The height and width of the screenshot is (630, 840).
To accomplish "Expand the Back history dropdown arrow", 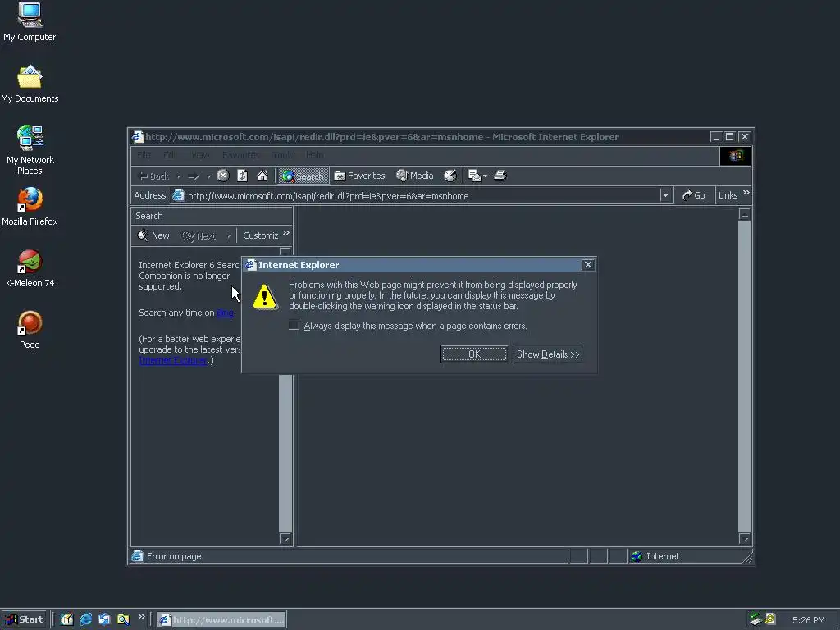I will [179, 176].
